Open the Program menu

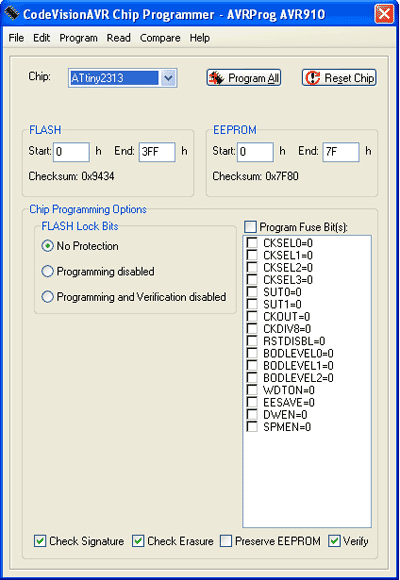[x=78, y=38]
